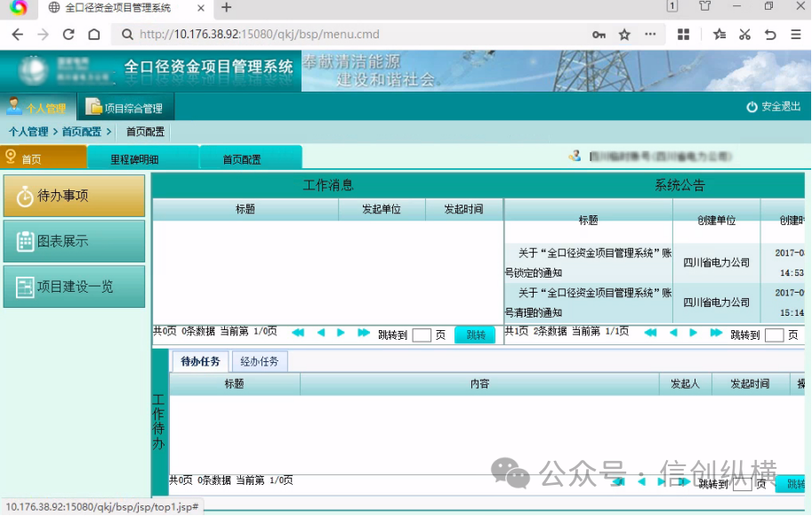Jump to last page of 系统公告 list
The width and height of the screenshot is (812, 516).
click(x=716, y=333)
